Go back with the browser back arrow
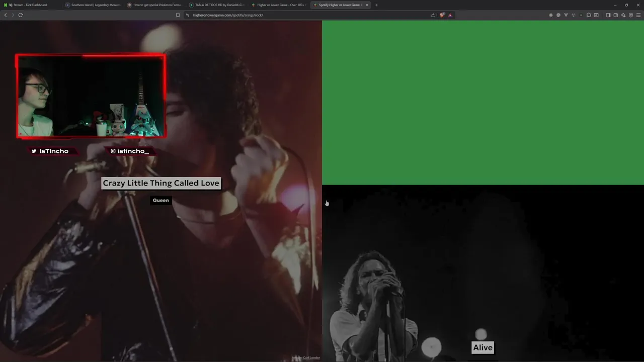Screen dimensions: 644x362 (6, 15)
